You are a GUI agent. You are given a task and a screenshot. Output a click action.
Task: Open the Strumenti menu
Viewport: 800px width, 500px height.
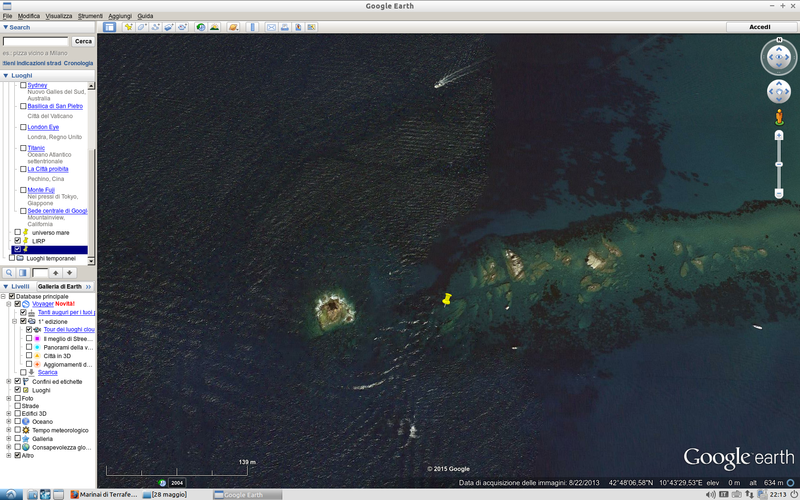coord(90,16)
